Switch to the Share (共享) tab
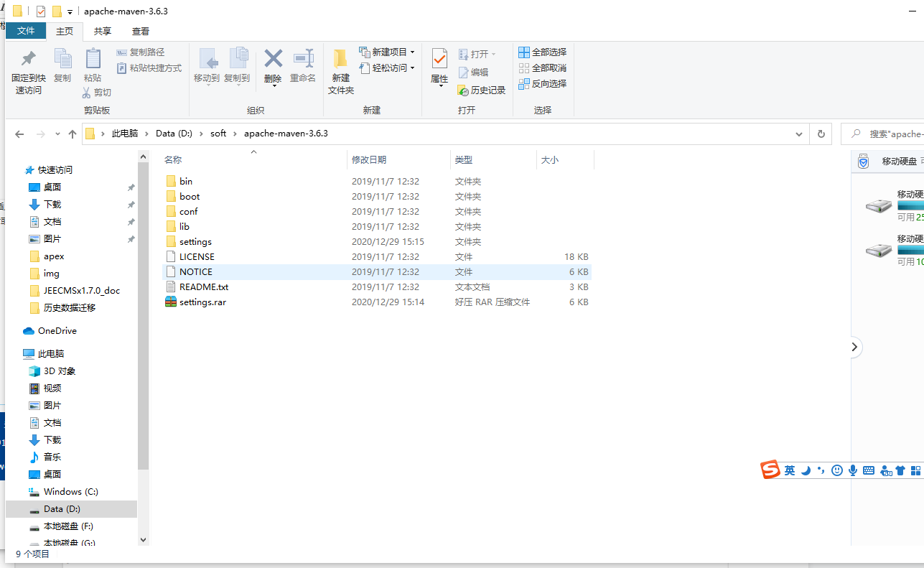The height and width of the screenshot is (568, 924). pos(103,31)
